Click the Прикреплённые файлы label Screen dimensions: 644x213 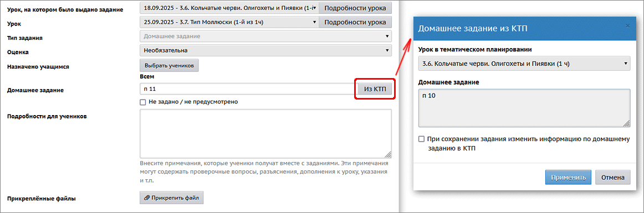coord(42,199)
